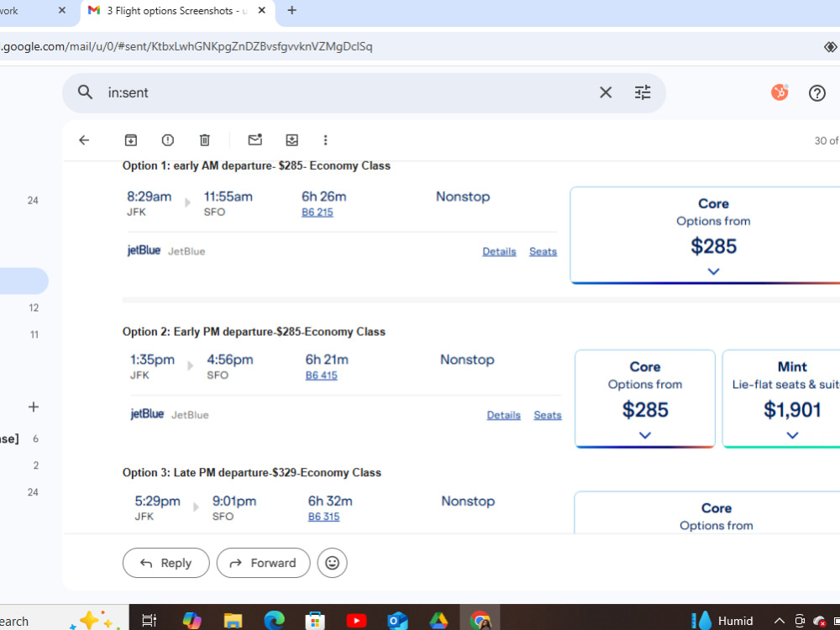Click the 5:29pm departure time
The image size is (840, 630).
(x=158, y=501)
